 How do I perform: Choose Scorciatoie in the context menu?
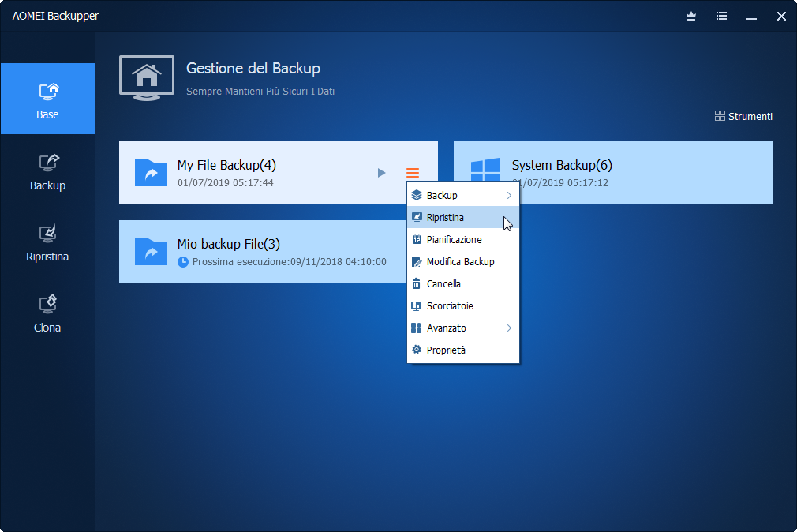pyautogui.click(x=463, y=305)
